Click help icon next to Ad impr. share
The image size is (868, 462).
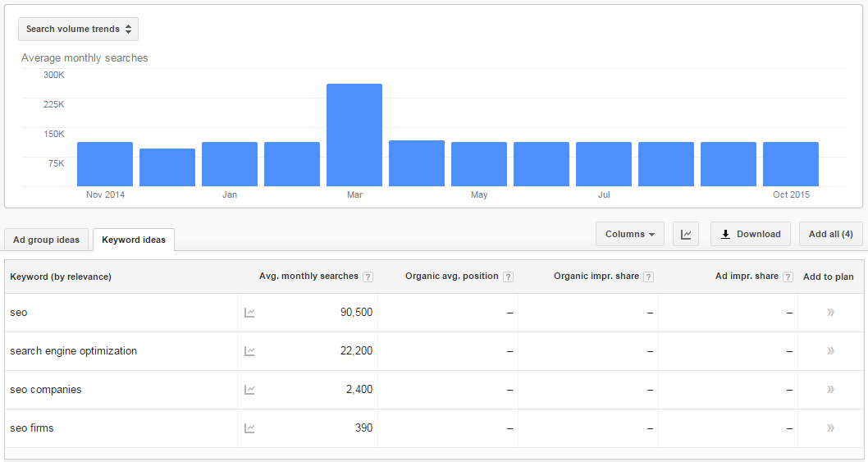[788, 277]
